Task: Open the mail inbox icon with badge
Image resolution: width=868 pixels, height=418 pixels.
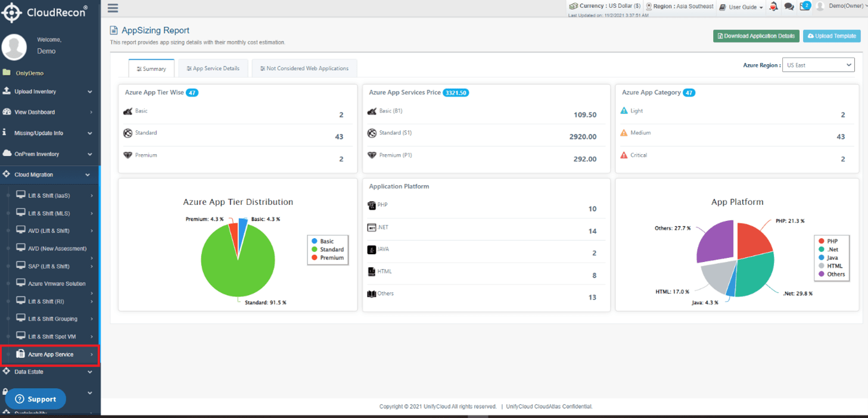Action: pyautogui.click(x=805, y=6)
